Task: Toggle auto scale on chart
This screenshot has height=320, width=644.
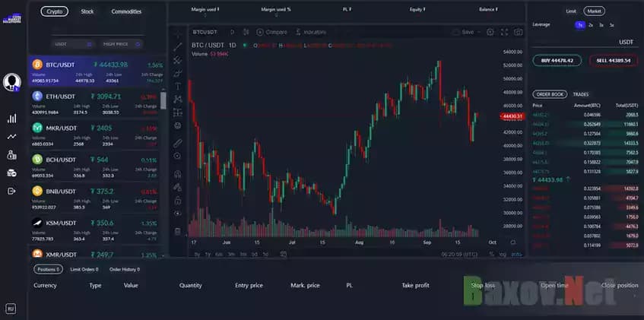Action: coord(516,255)
